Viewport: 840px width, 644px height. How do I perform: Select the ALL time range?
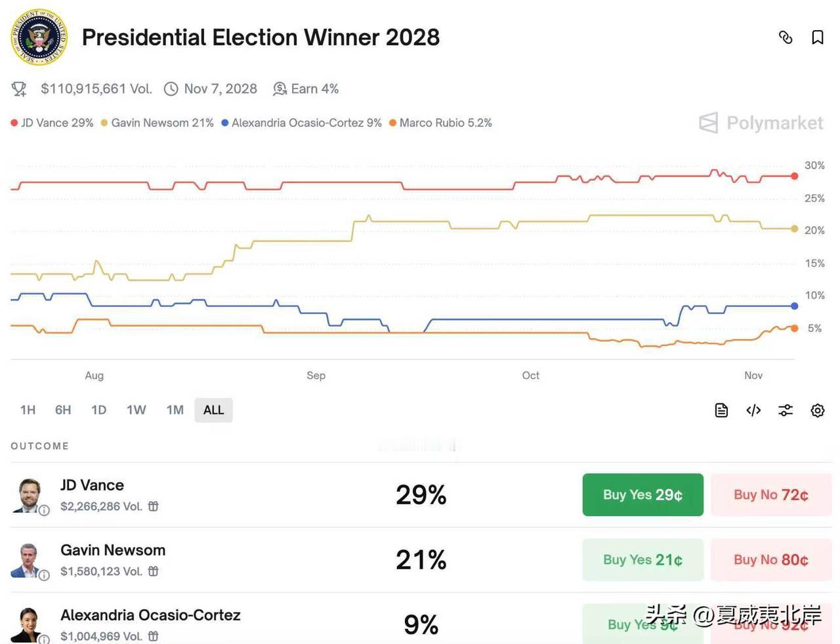(x=213, y=410)
